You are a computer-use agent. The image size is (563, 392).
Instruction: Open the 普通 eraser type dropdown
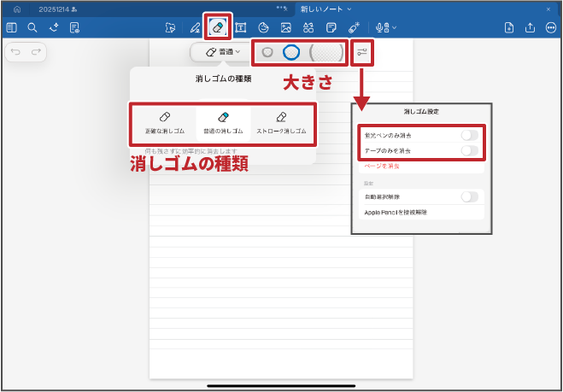click(223, 52)
